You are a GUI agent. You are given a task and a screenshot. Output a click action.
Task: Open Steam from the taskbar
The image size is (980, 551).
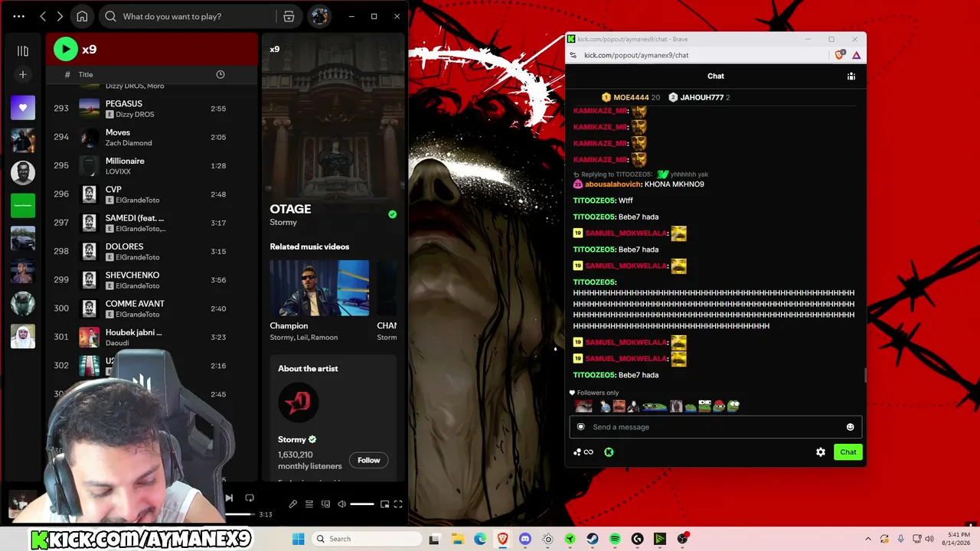(x=593, y=539)
